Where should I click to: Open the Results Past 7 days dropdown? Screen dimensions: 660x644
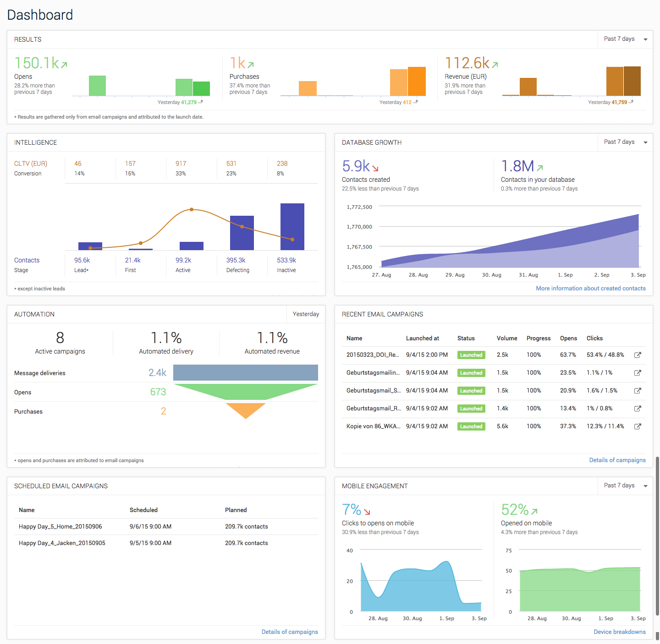pyautogui.click(x=625, y=39)
